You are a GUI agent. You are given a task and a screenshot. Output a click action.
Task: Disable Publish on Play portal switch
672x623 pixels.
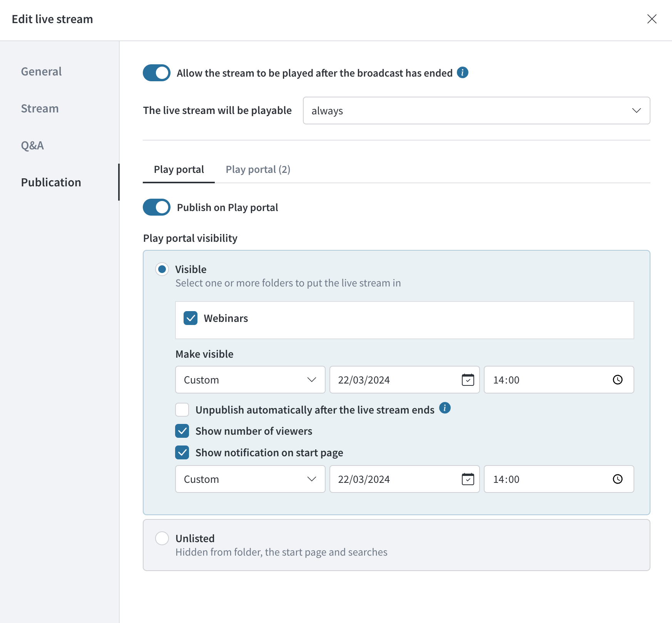(157, 207)
